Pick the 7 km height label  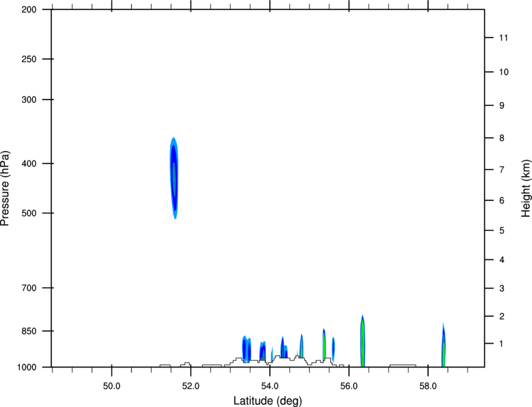502,170
